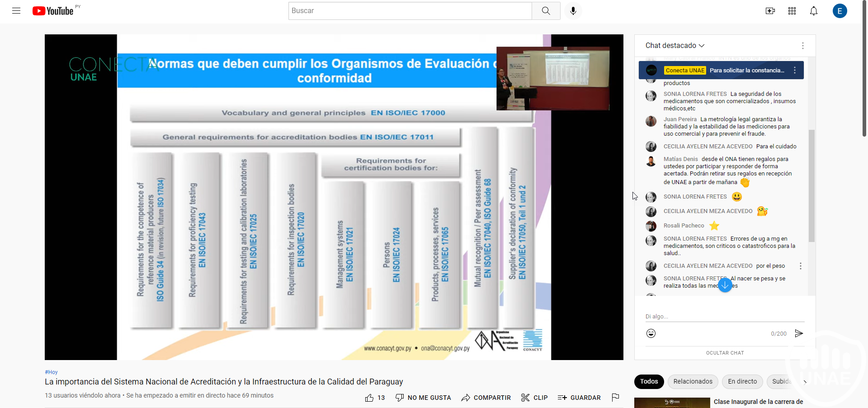The image size is (868, 408).
Task: Jump to latest chat messages arrow
Action: click(x=725, y=285)
